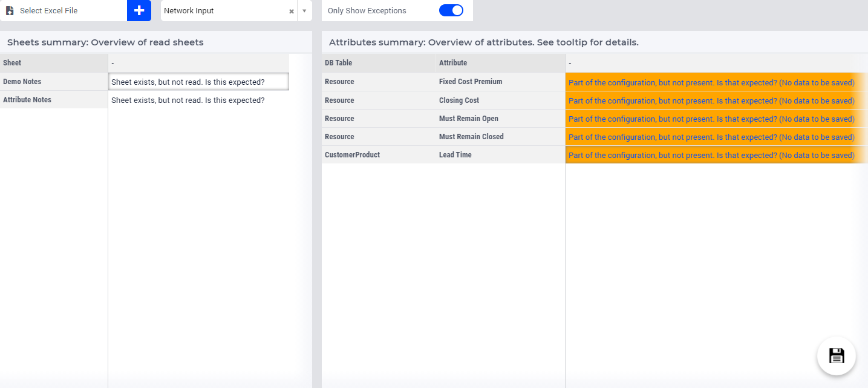Image resolution: width=868 pixels, height=388 pixels.
Task: Select the Attribute Notes sheet row
Action: click(54, 100)
